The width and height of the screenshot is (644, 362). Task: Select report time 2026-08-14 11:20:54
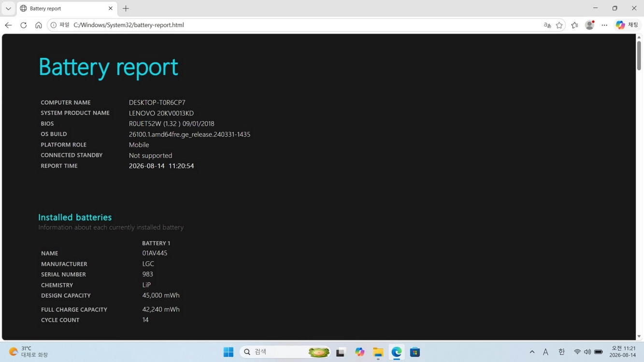tap(161, 166)
